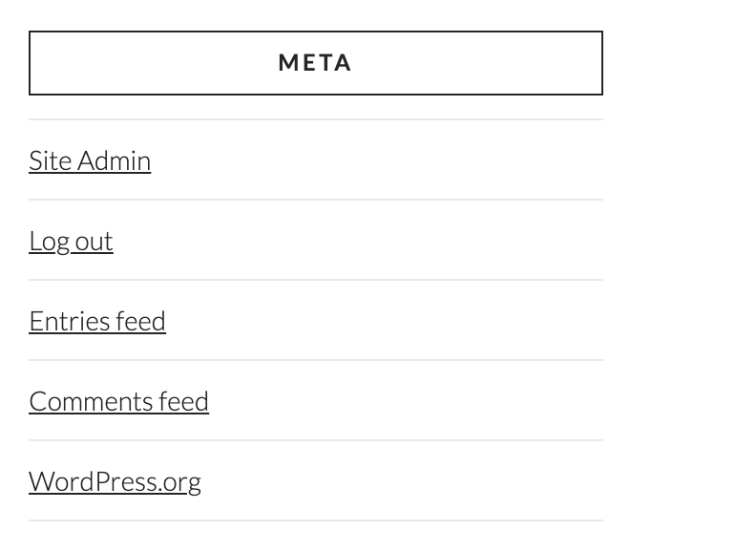Navigate to the WordPress.org website
The width and height of the screenshot is (756, 552).
[115, 481]
